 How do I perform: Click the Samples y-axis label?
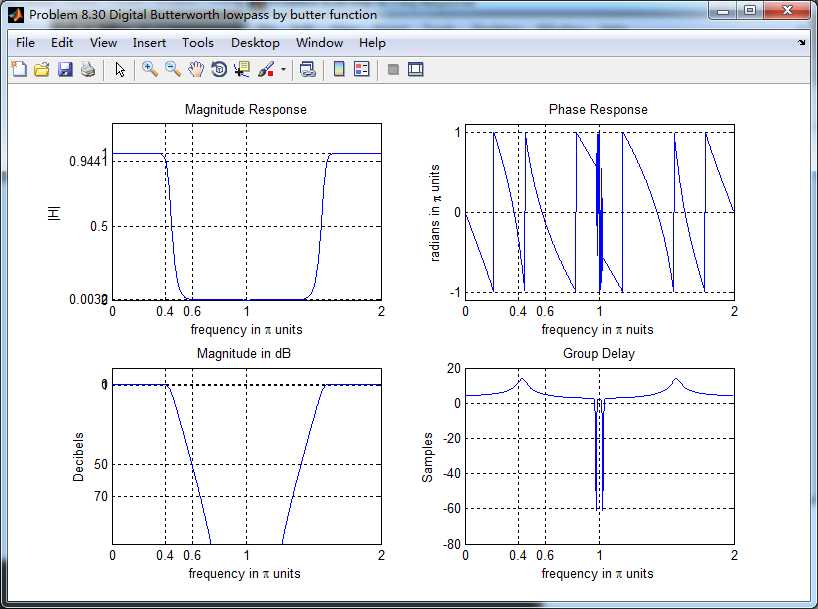coord(427,457)
